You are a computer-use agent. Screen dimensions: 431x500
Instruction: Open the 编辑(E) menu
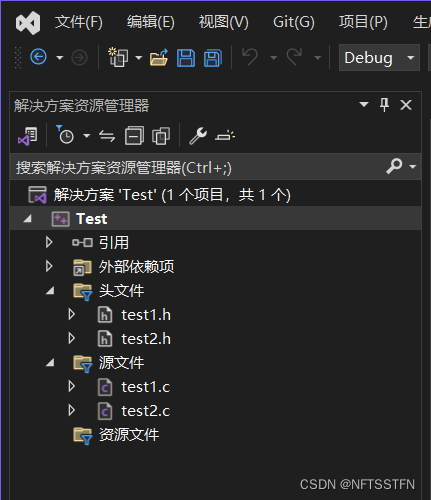151,22
